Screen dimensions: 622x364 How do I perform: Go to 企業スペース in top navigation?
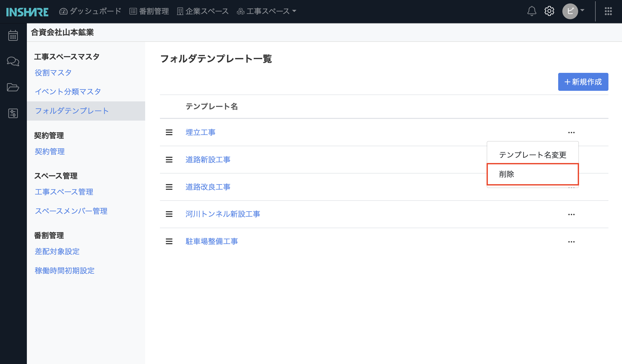tap(203, 11)
